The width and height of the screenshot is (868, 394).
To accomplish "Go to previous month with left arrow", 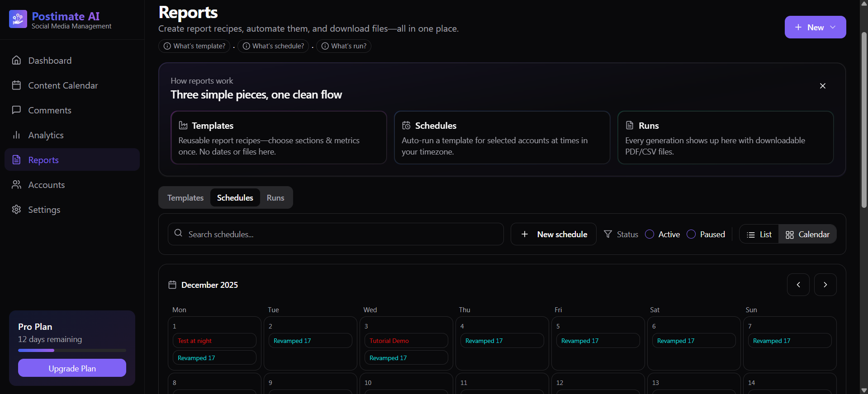I will click(798, 285).
